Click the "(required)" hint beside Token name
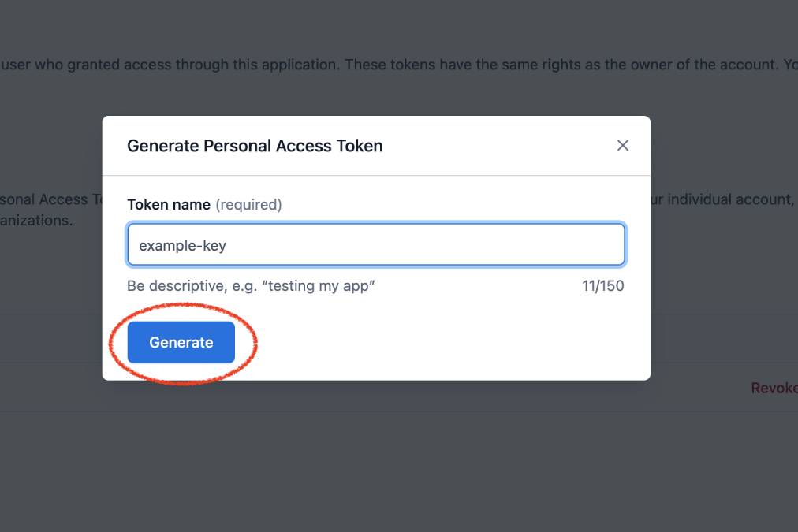 tap(248, 204)
